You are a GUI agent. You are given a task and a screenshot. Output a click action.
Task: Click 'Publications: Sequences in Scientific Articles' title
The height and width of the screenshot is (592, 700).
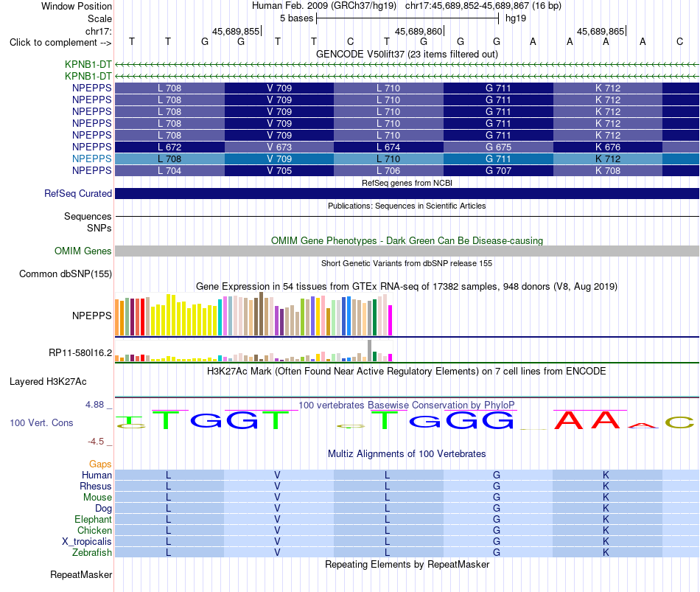pos(407,206)
